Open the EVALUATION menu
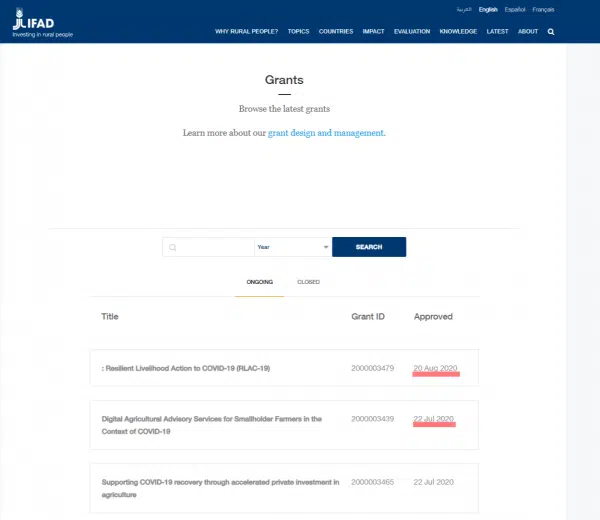600x520 pixels. (412, 31)
